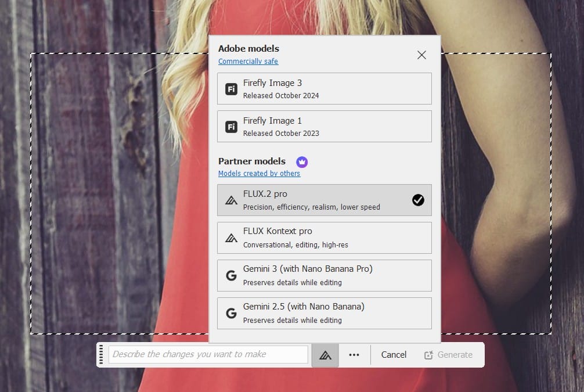Choose Firefly Image 3 released October 2024
Viewport: 584px width, 392px height.
point(324,89)
